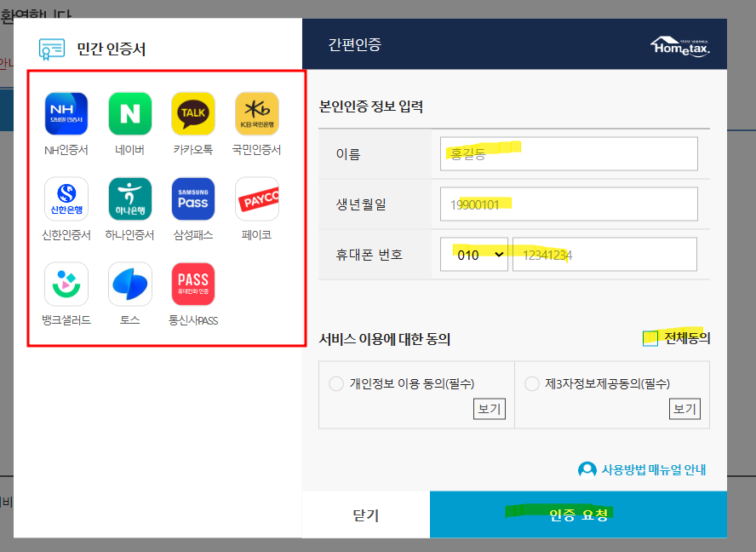Choose the 토스 (Toss) blue icon
The width and height of the screenshot is (756, 552).
(x=129, y=285)
